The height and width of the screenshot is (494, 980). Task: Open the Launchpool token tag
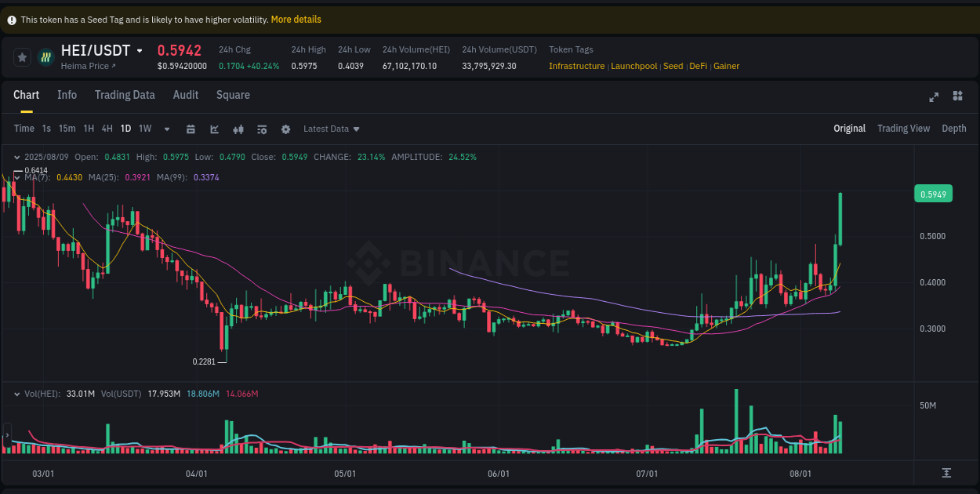[x=634, y=66]
